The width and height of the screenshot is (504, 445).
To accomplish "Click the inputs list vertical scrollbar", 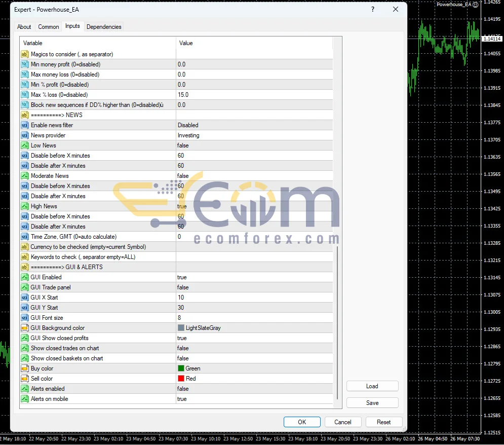I will click(x=337, y=323).
